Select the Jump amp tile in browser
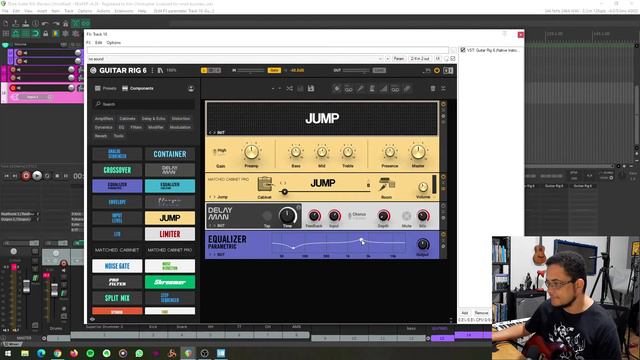The width and height of the screenshot is (640, 360). point(170,218)
